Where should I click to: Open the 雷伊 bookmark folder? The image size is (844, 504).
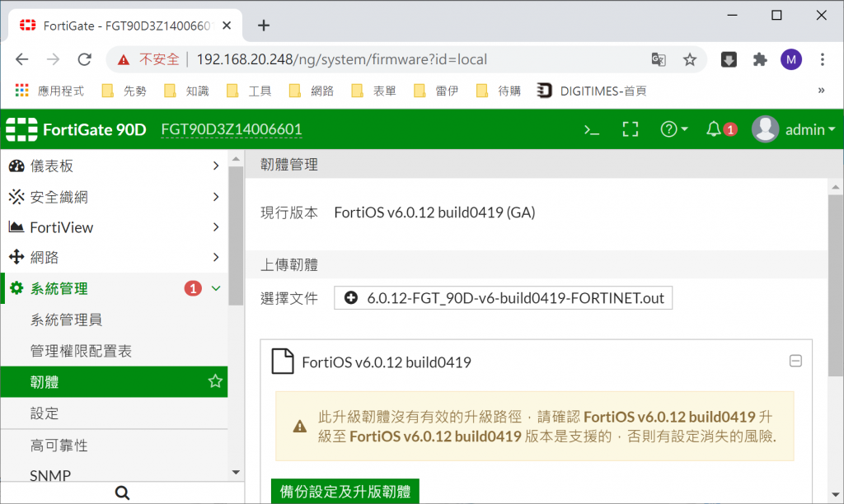[x=437, y=91]
